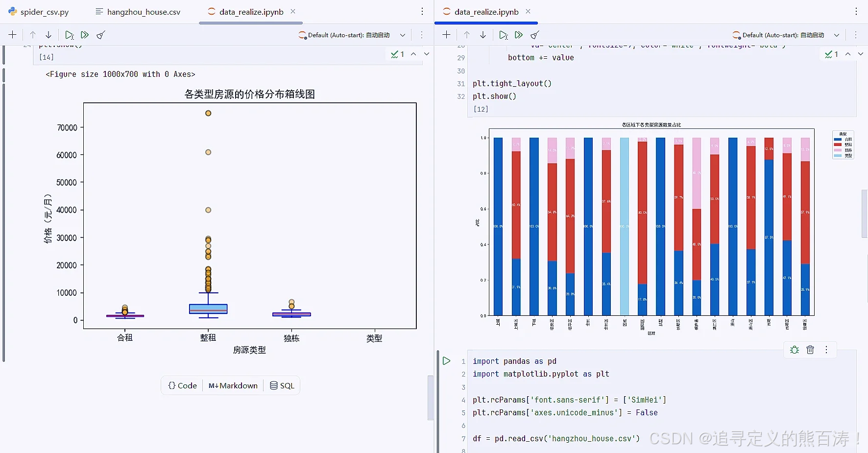Run cell and select below in right pane

(x=504, y=35)
